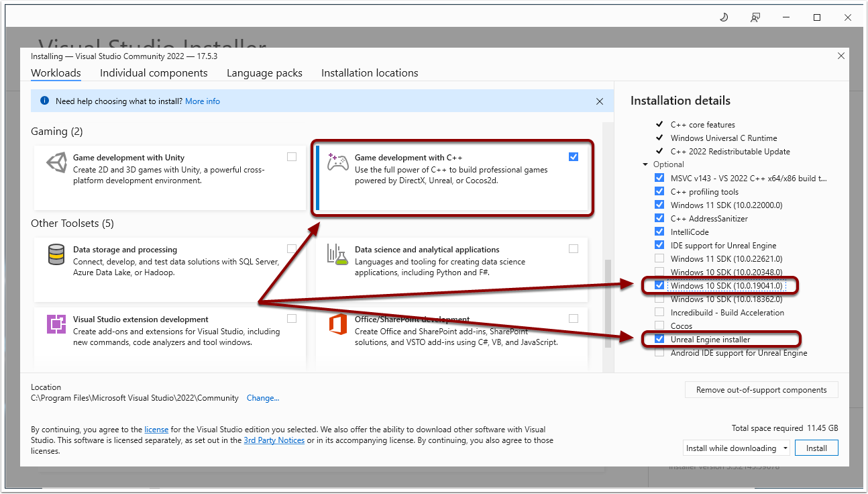Click the Visual Studio extension puzzle icon
The image size is (868, 494).
click(56, 324)
